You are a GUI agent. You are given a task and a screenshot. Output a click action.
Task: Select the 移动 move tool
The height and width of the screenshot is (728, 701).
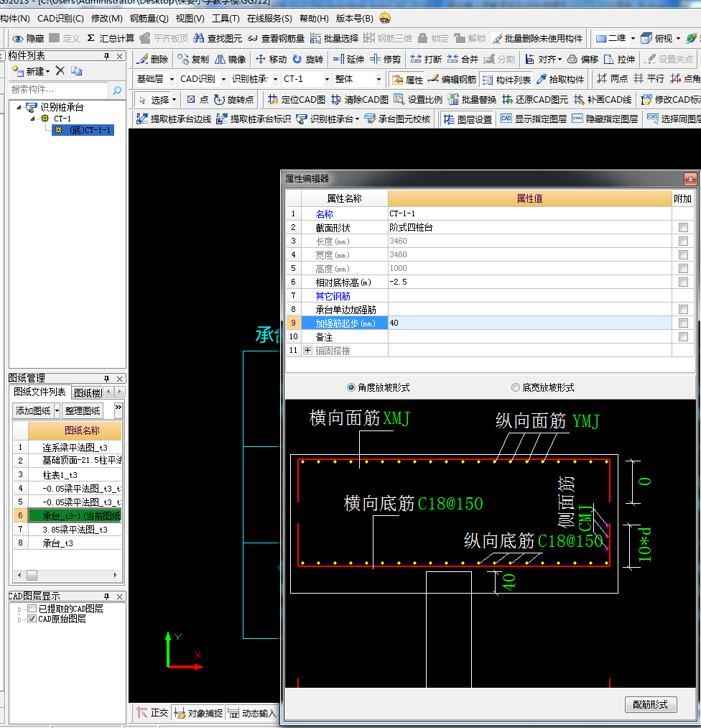tap(271, 59)
